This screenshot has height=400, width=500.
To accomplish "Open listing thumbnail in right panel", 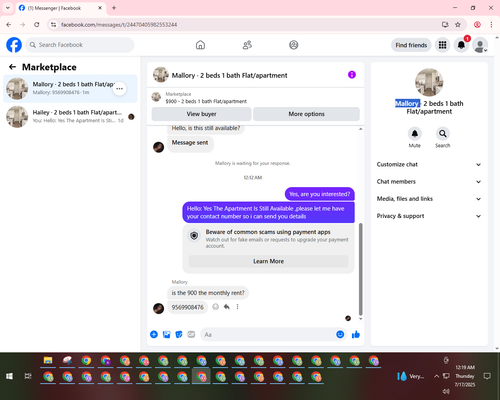I will (429, 82).
